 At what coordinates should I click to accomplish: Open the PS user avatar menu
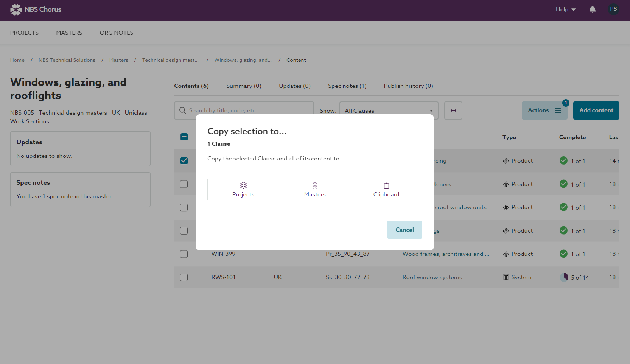tap(613, 9)
